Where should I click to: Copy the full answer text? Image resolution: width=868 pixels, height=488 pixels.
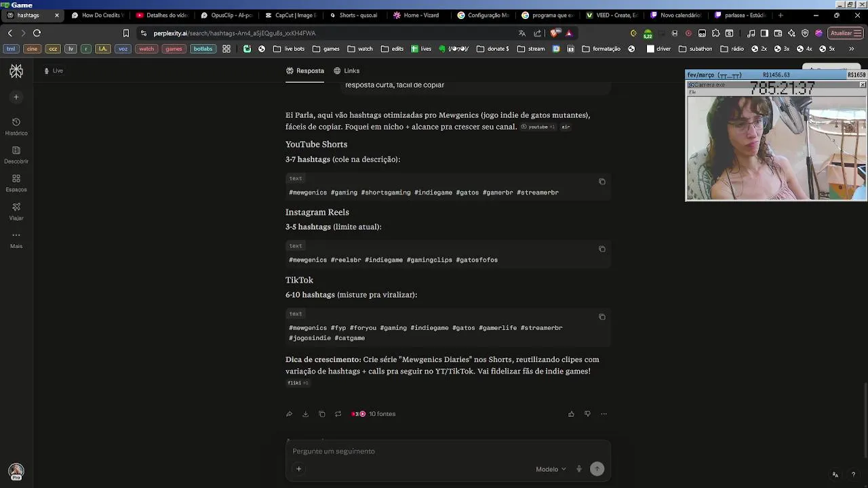(322, 414)
